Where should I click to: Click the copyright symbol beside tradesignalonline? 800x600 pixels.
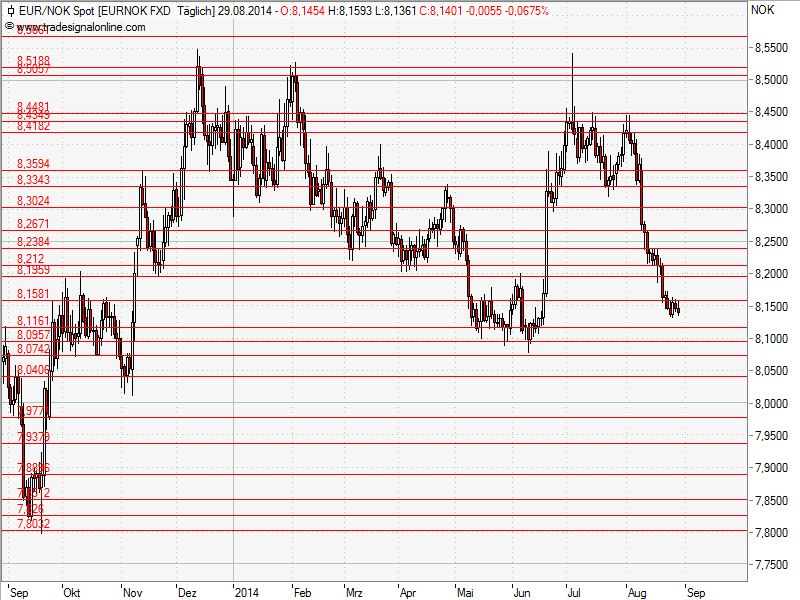coord(9,26)
